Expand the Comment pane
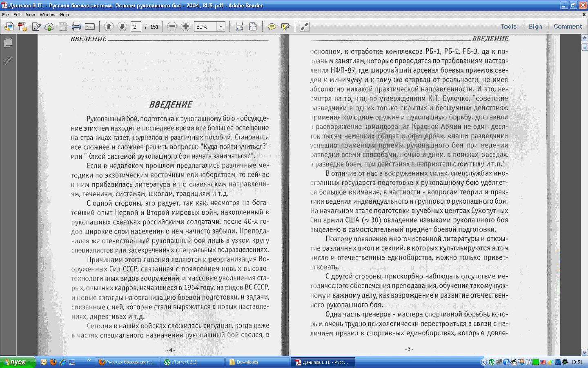 [568, 27]
